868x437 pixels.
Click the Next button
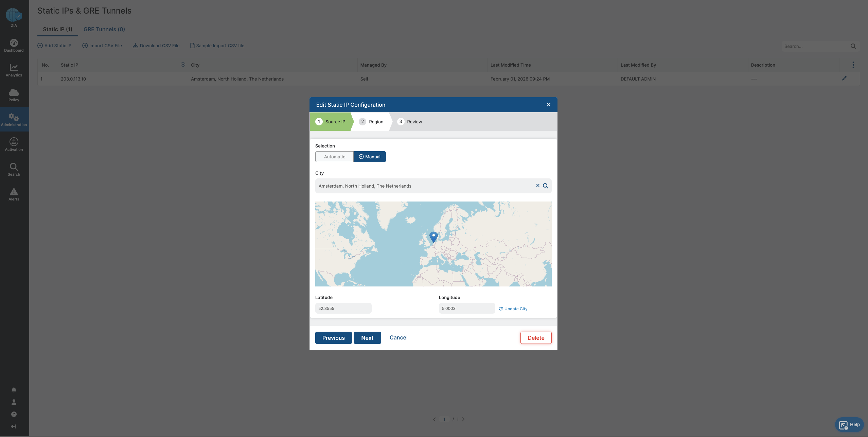[x=367, y=338]
